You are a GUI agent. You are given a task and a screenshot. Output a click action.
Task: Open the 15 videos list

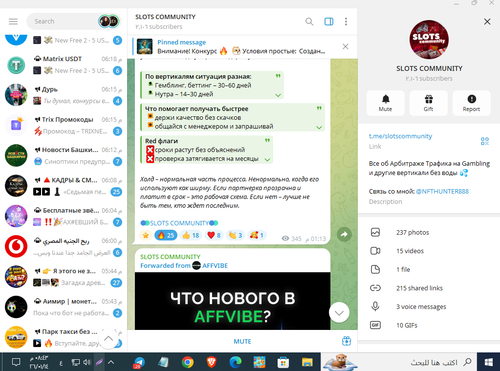[429, 251]
